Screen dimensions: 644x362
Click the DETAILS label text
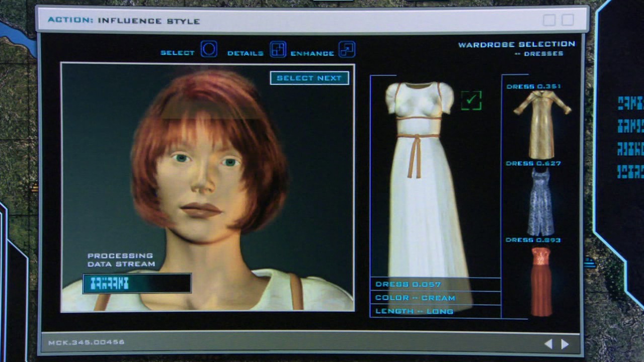245,53
